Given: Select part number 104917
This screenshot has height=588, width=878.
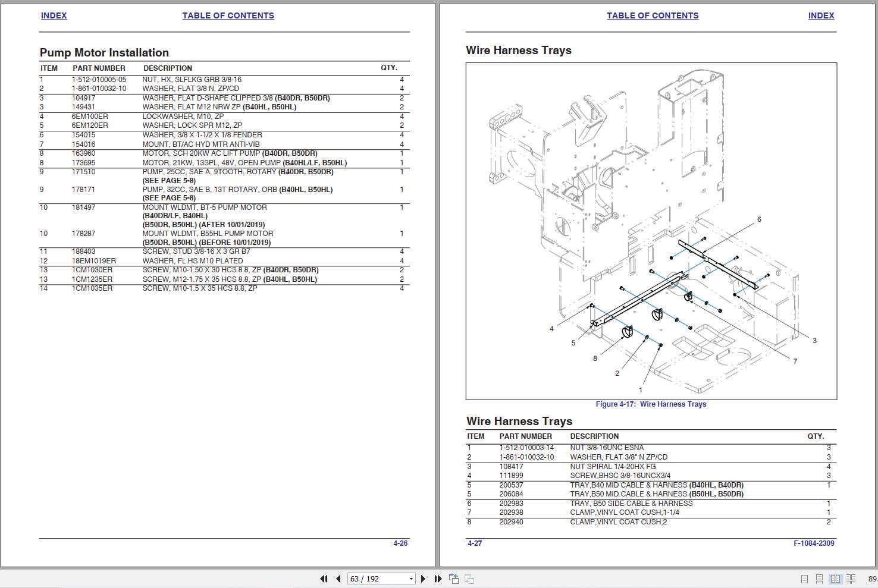Looking at the screenshot, I should tap(83, 98).
